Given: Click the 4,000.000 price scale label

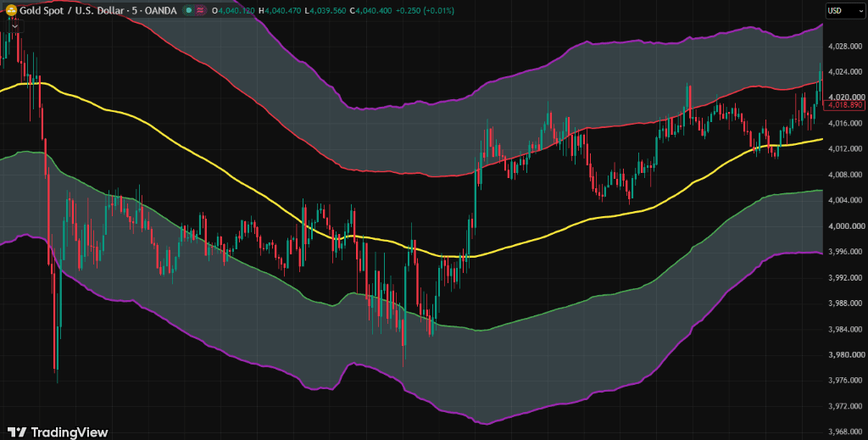Looking at the screenshot, I should [x=845, y=226].
